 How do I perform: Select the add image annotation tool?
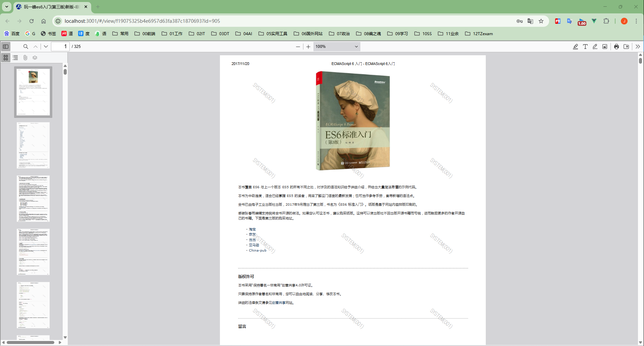click(604, 47)
